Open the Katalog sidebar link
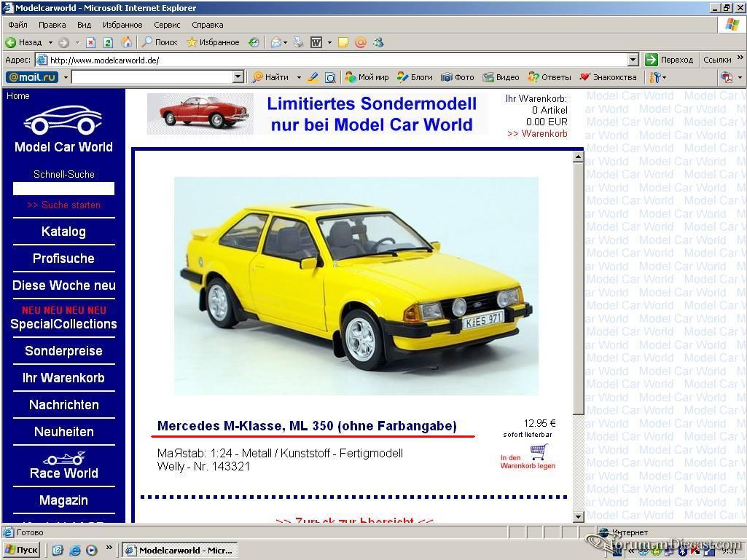This screenshot has width=747, height=560. pyautogui.click(x=64, y=232)
